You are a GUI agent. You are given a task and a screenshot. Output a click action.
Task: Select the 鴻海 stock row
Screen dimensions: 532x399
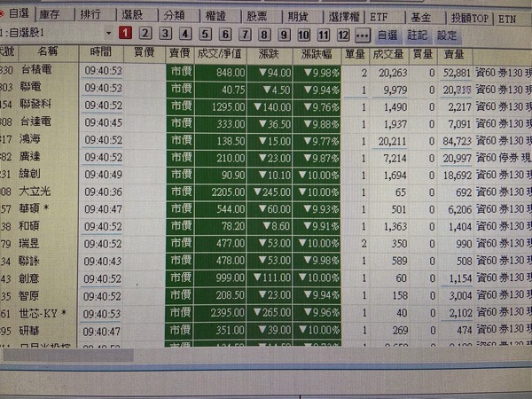(266, 140)
